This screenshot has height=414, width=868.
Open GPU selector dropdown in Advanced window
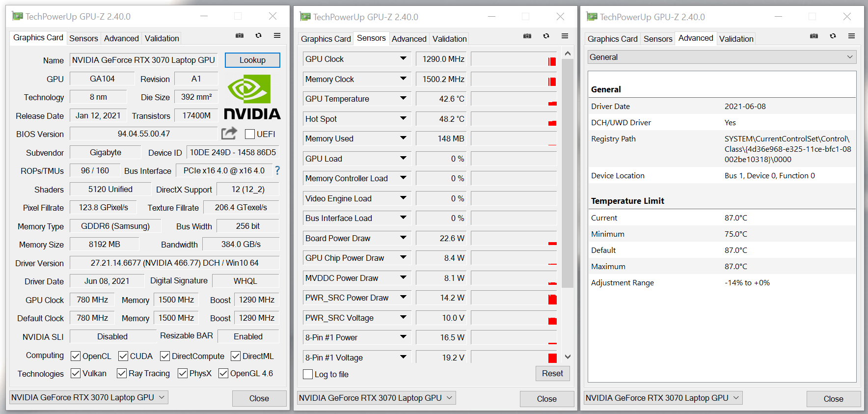coord(663,398)
